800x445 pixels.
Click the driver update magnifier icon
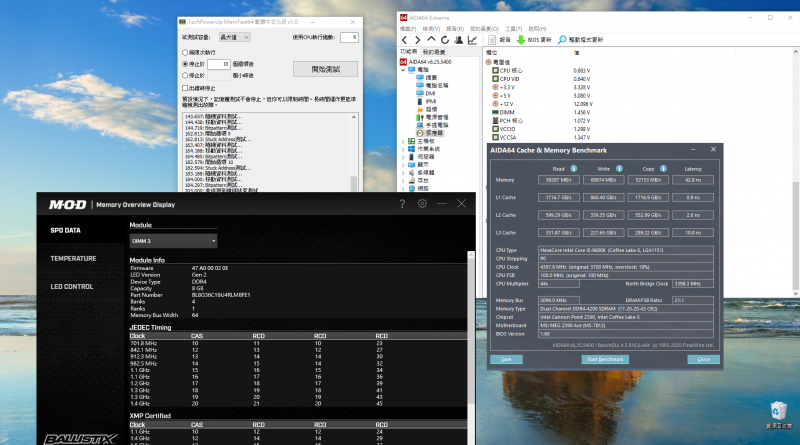click(562, 40)
